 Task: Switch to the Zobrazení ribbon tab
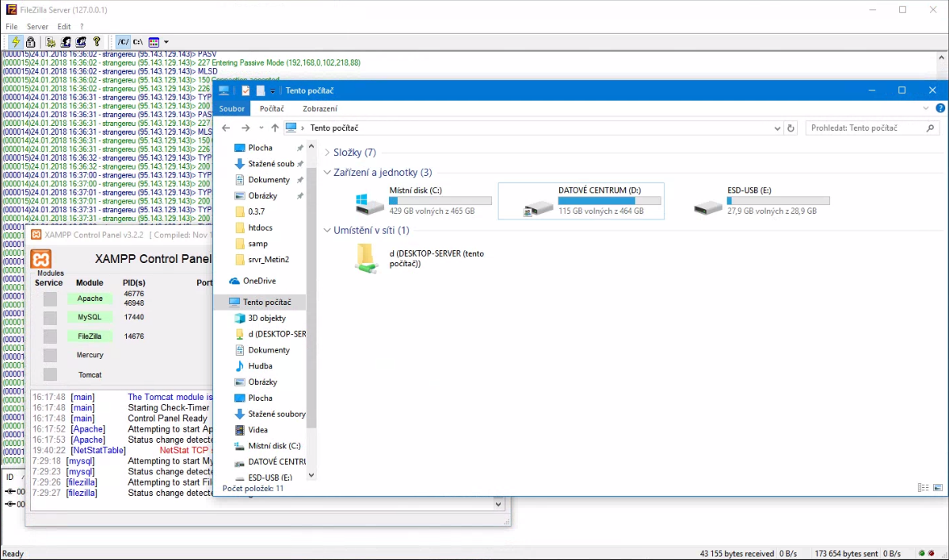click(320, 109)
